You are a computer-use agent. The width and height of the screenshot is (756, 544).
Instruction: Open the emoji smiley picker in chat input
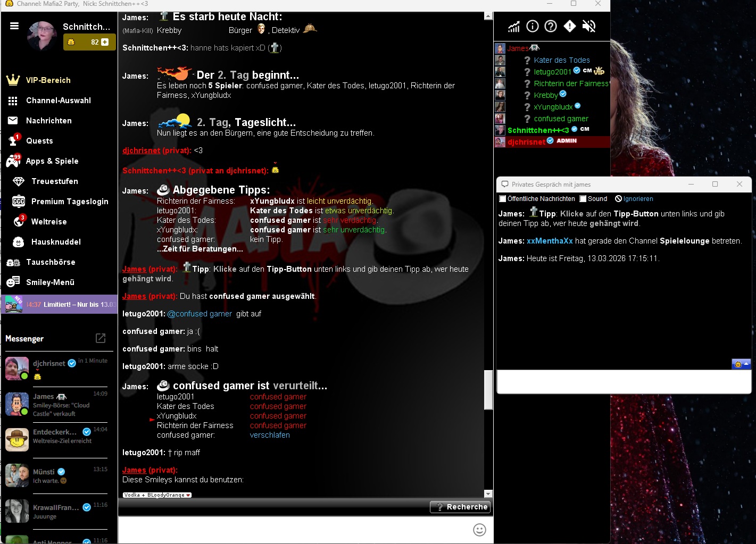[x=479, y=530]
